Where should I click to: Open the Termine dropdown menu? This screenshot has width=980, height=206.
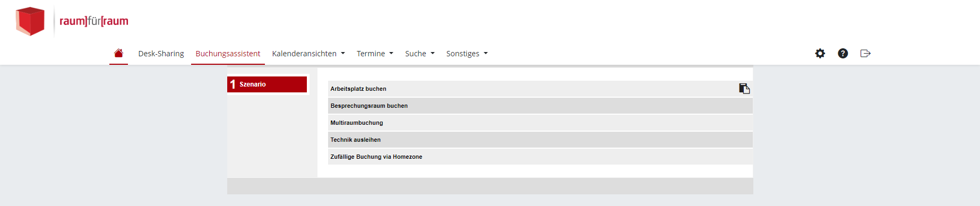point(375,54)
